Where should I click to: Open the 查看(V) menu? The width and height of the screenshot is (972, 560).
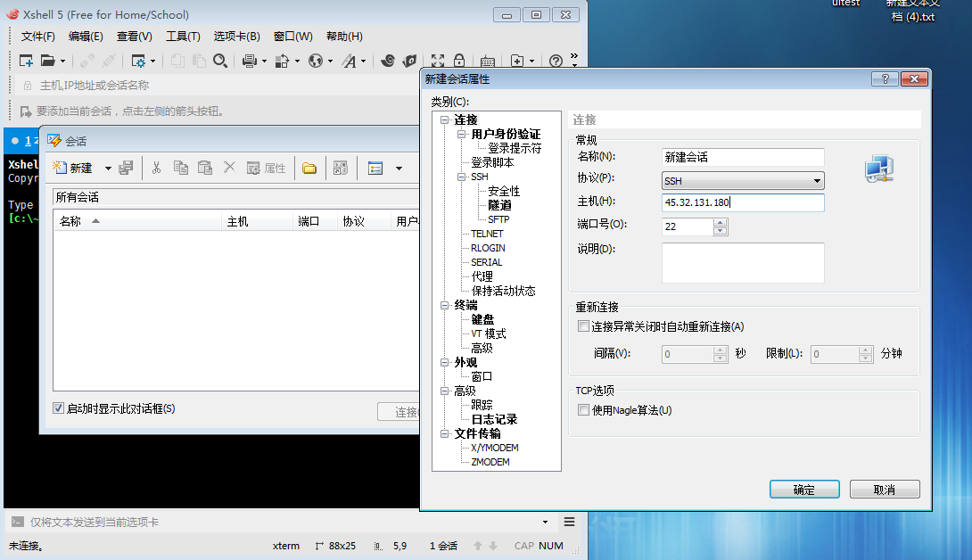134,37
